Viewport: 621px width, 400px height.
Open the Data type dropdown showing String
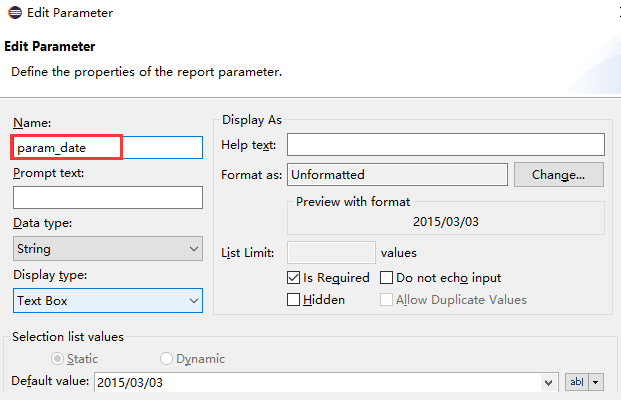(108, 249)
